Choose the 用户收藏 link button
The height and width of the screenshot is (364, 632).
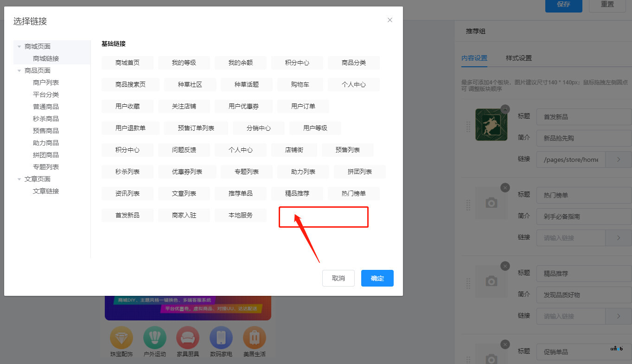[x=128, y=106]
